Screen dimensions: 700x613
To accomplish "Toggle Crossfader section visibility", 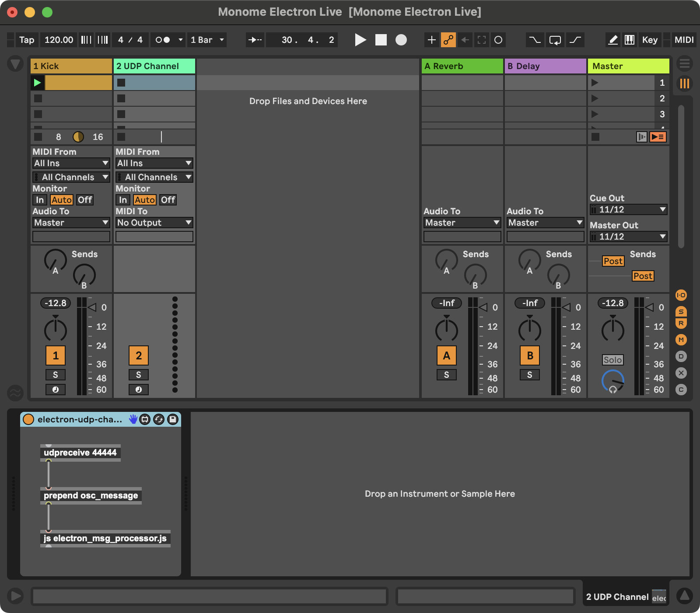I will click(x=681, y=373).
